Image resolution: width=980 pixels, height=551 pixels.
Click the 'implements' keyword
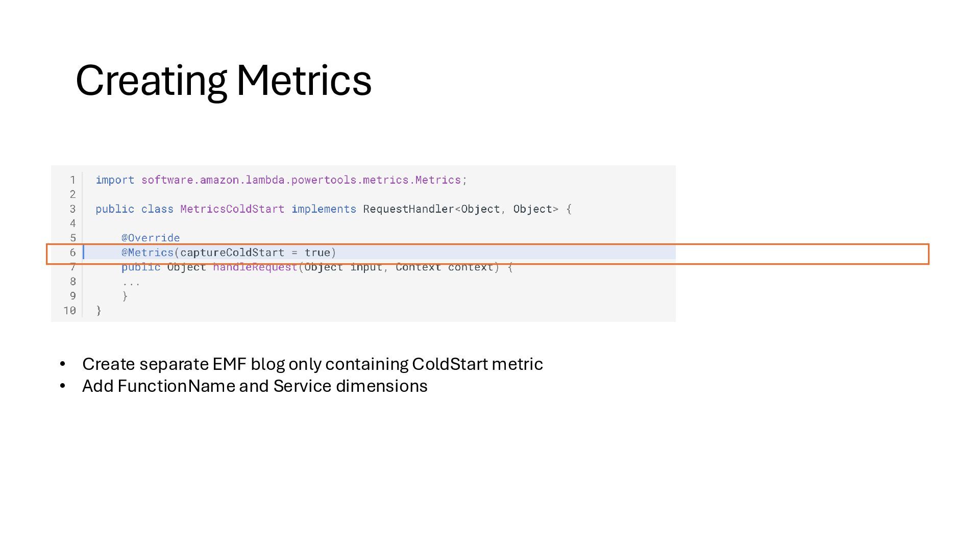coord(324,209)
